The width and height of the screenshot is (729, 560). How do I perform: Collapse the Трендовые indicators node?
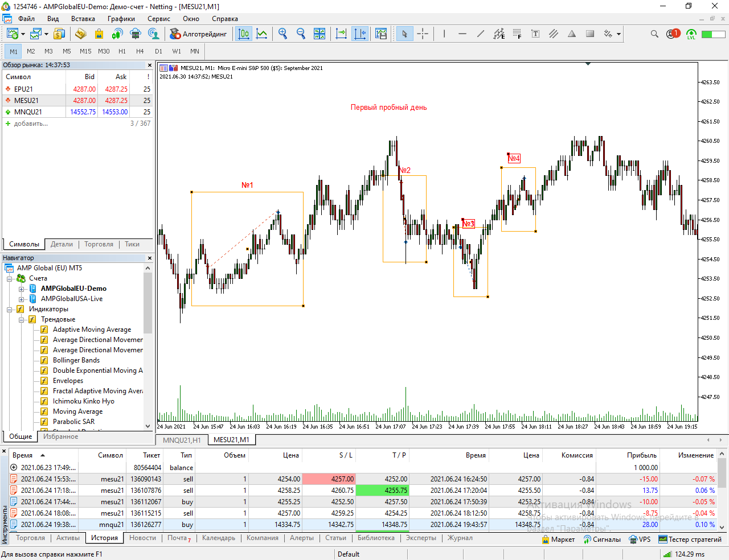click(21, 320)
